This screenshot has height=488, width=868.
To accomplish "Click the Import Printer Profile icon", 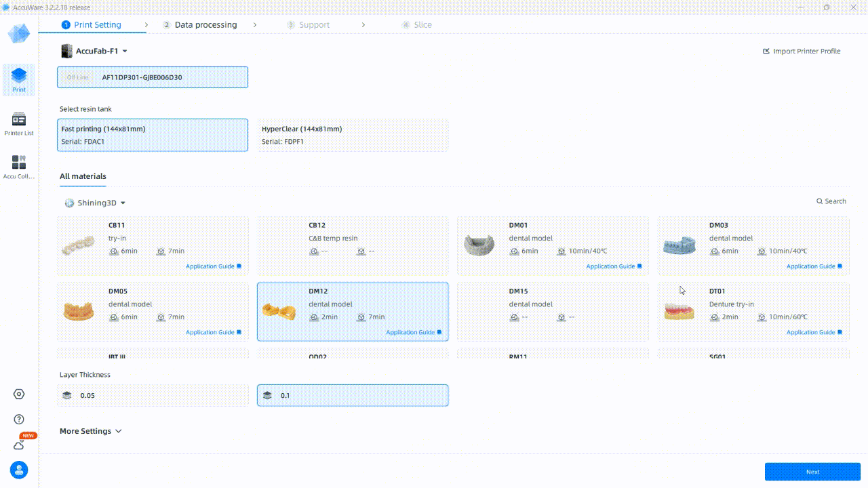I will 766,51.
